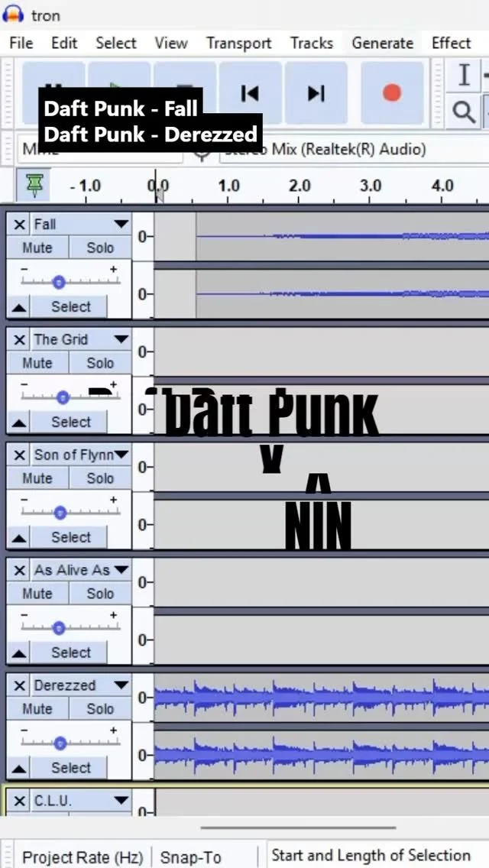Mute the As Alive As track
This screenshot has width=489, height=868.
[x=37, y=594]
